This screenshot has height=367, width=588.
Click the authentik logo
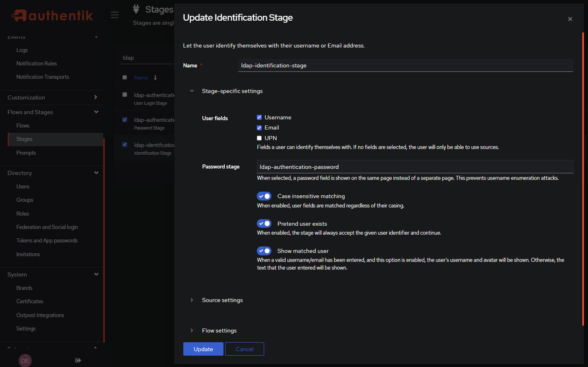pyautogui.click(x=52, y=15)
